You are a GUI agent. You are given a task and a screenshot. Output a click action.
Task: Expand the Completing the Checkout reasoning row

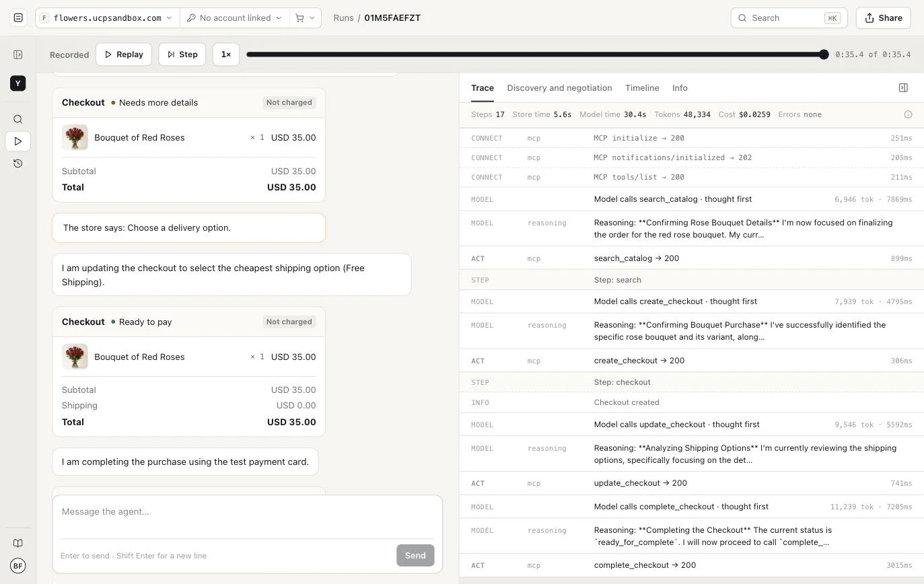(691, 536)
